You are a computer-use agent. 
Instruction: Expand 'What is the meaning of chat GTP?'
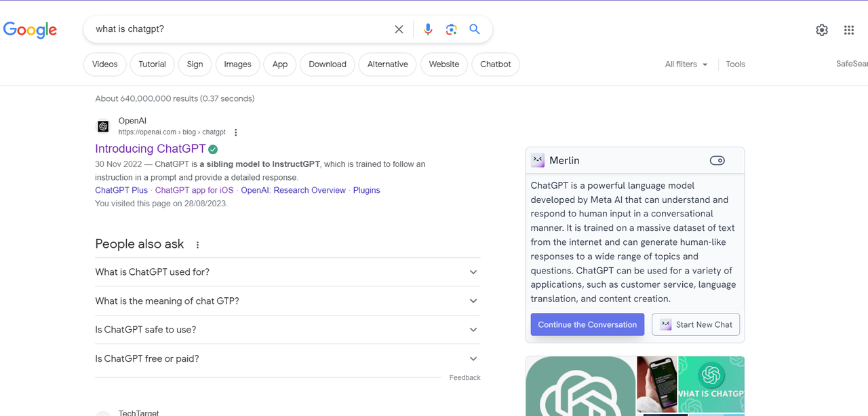tap(288, 301)
